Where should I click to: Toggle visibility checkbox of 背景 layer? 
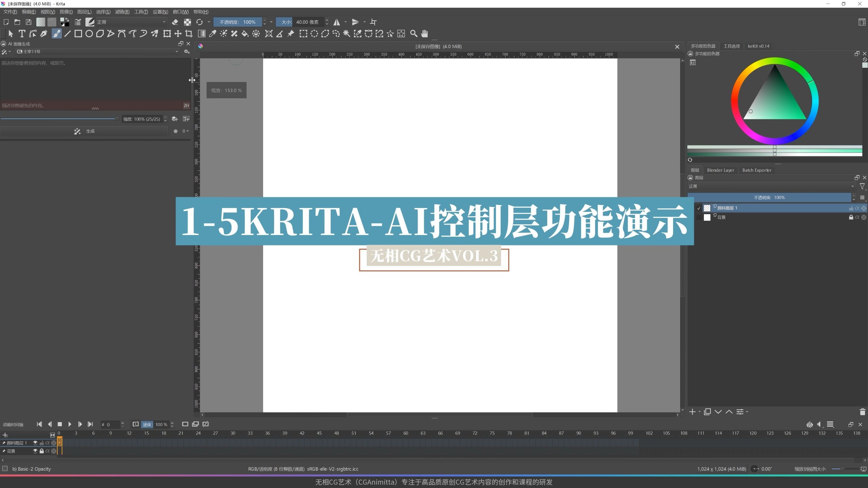pos(698,217)
